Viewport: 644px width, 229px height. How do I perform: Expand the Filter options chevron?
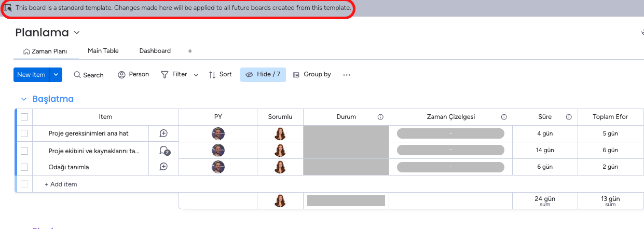[196, 75]
